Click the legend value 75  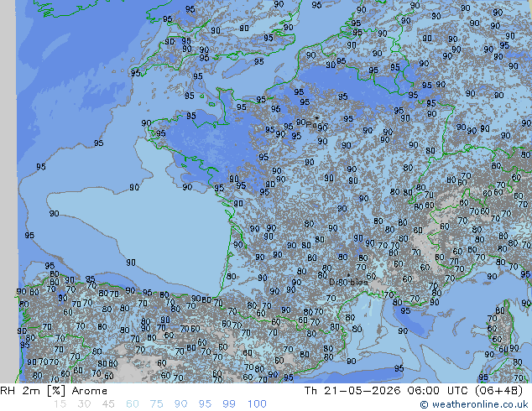point(156,404)
